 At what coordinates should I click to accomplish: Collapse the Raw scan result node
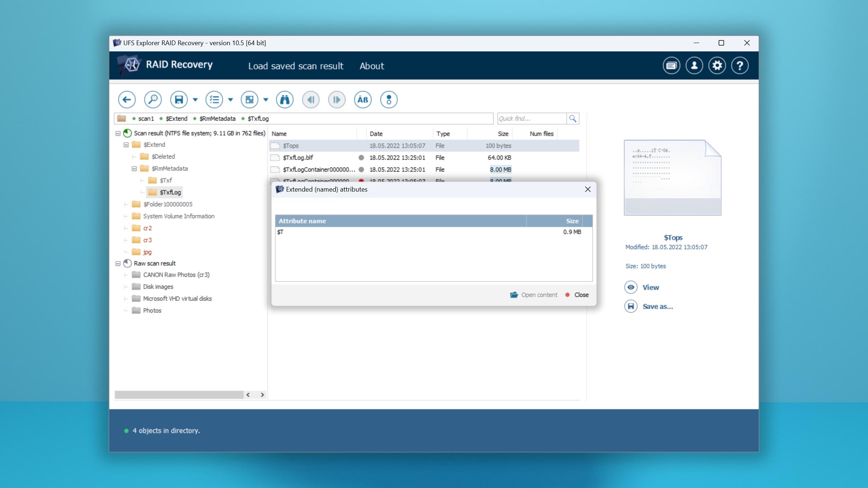click(118, 264)
